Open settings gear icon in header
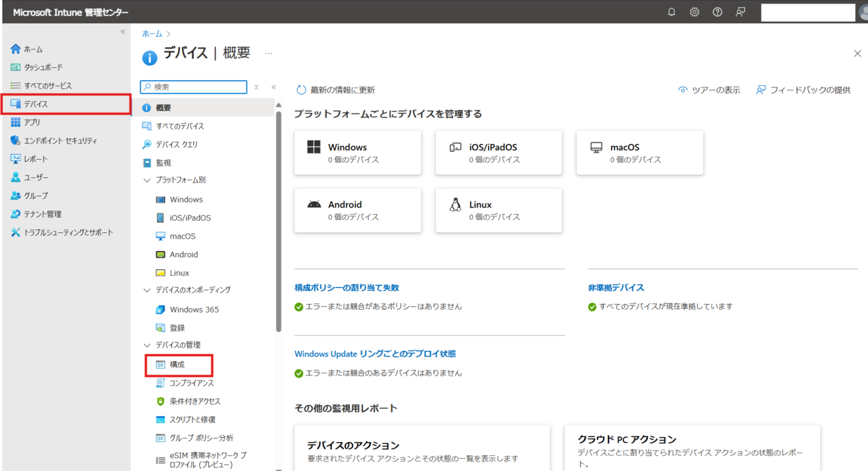Image resolution: width=868 pixels, height=471 pixels. pos(694,12)
